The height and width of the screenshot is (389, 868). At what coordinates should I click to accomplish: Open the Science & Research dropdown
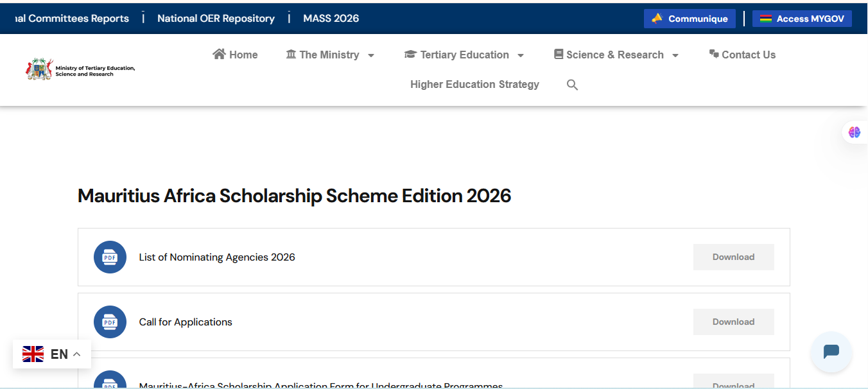(615, 54)
